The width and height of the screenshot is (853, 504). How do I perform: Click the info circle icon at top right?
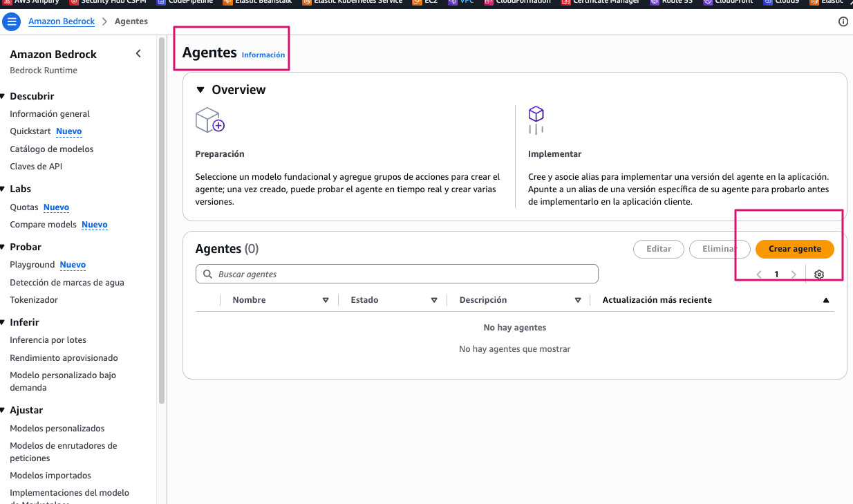843,21
